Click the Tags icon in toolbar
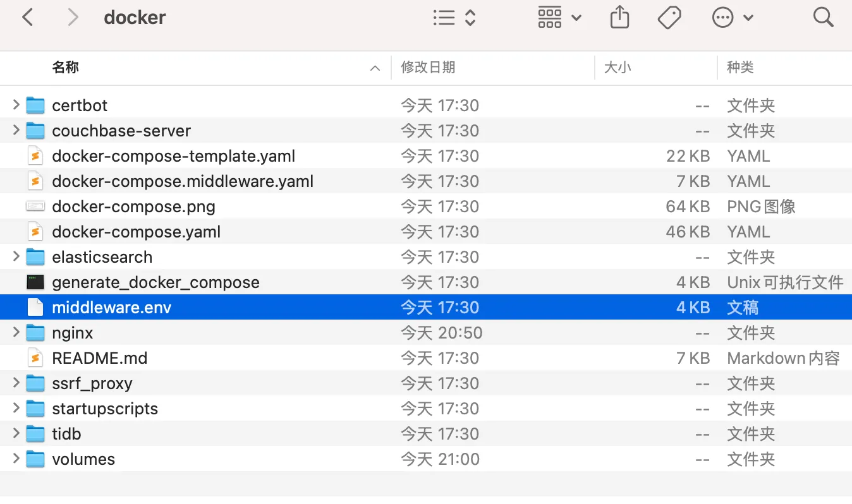The width and height of the screenshot is (852, 504). [669, 17]
